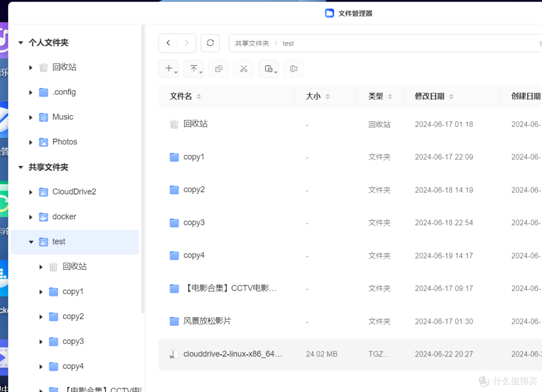
Task: Select copy3 in the sidebar tree
Action: (x=73, y=341)
